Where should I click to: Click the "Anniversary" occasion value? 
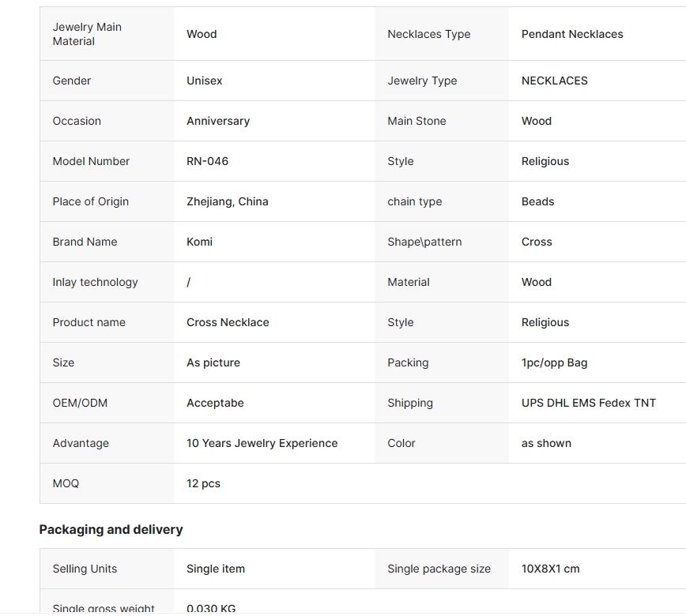pyautogui.click(x=218, y=121)
